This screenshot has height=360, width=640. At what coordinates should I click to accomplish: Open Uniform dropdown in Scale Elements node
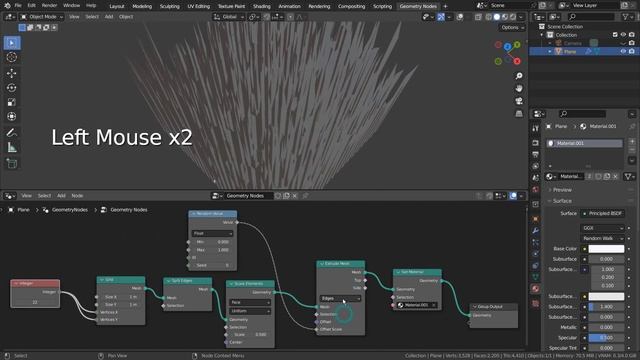point(250,311)
